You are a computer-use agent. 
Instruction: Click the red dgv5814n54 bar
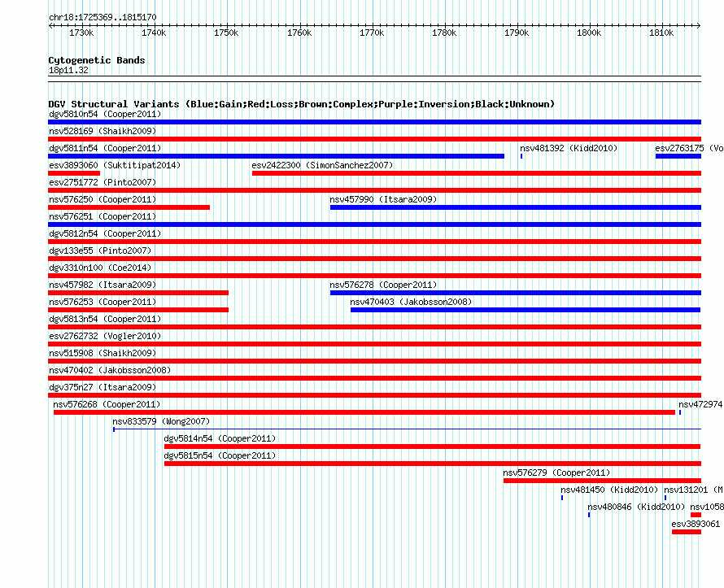(432, 446)
